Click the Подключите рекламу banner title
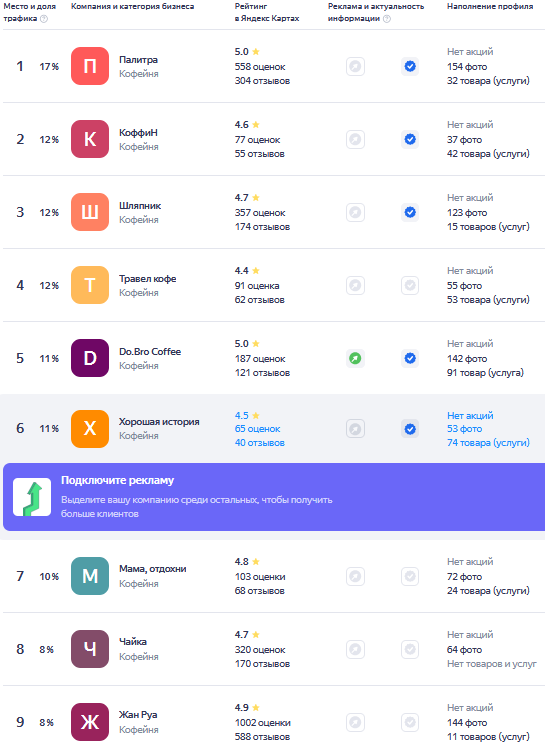The width and height of the screenshot is (545, 753). click(118, 480)
